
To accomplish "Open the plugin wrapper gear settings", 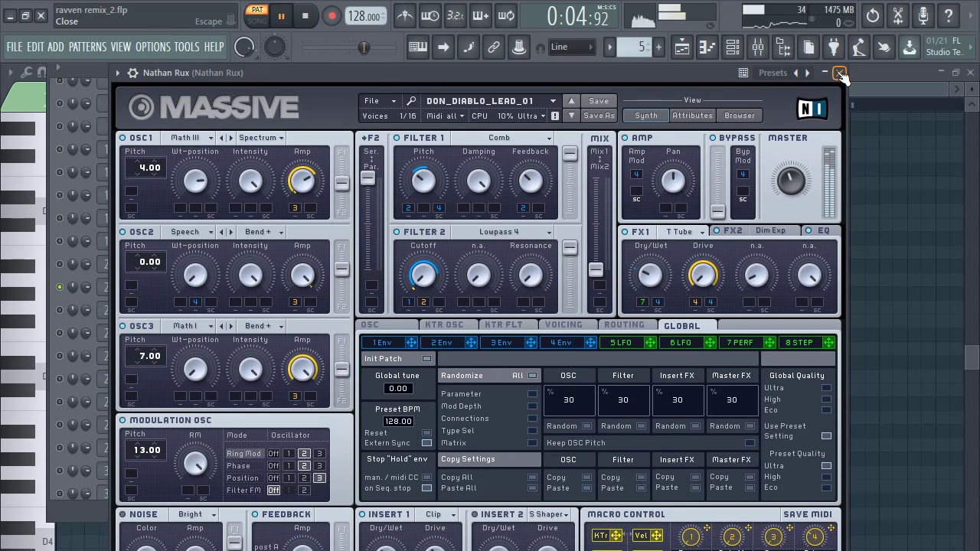I will (x=132, y=73).
